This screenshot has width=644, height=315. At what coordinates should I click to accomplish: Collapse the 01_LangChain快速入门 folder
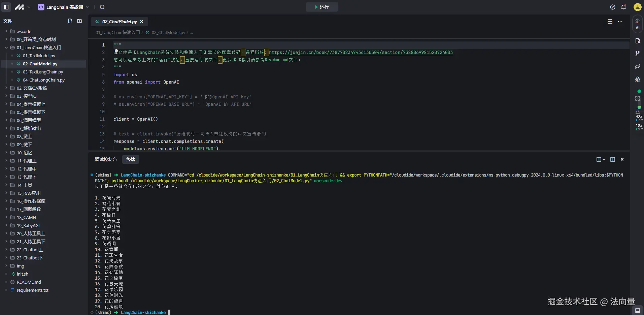point(39,48)
